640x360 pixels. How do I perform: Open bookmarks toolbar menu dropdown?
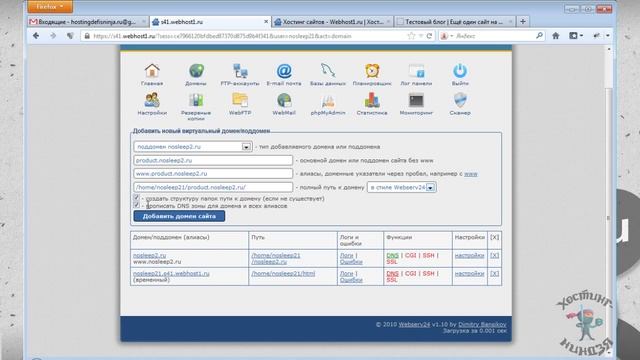pos(576,36)
